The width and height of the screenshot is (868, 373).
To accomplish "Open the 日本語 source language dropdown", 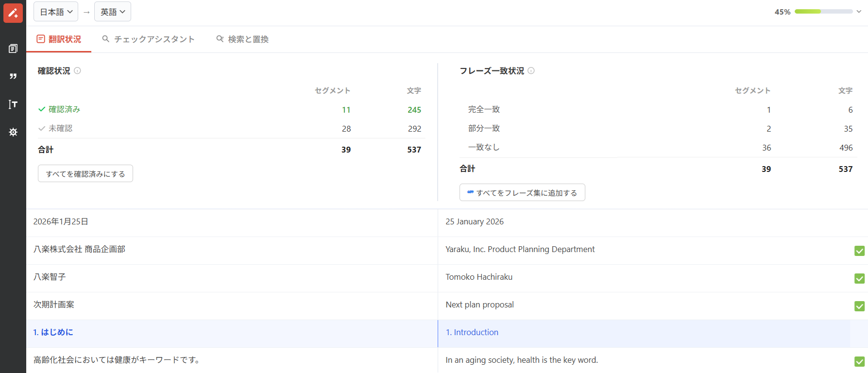I will [56, 12].
